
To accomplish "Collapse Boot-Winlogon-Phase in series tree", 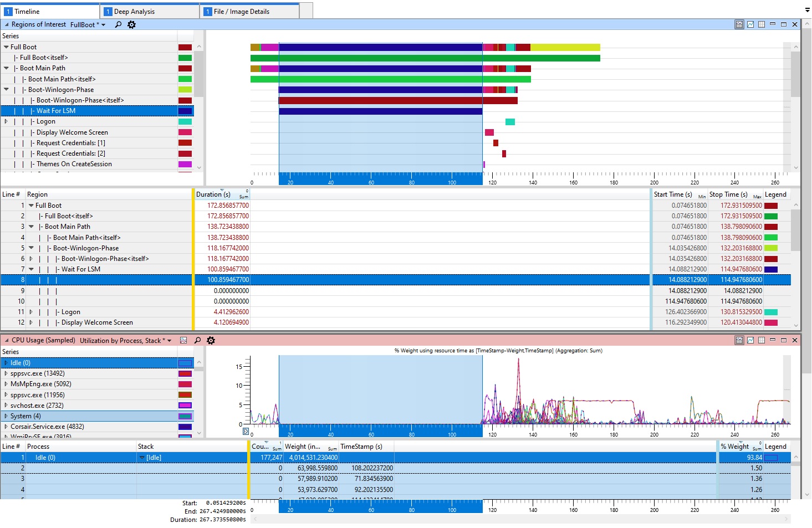I will (6, 90).
